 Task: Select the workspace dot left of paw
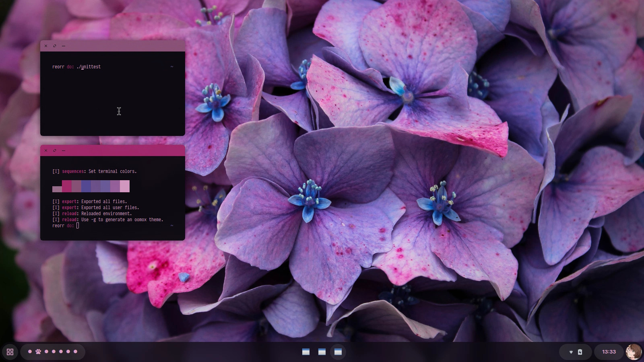click(30, 352)
